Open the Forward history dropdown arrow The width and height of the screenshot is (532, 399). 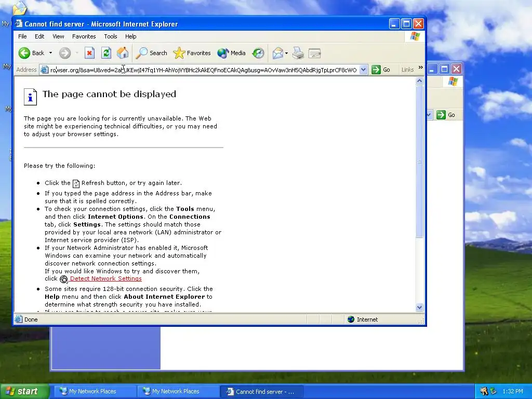coord(77,53)
